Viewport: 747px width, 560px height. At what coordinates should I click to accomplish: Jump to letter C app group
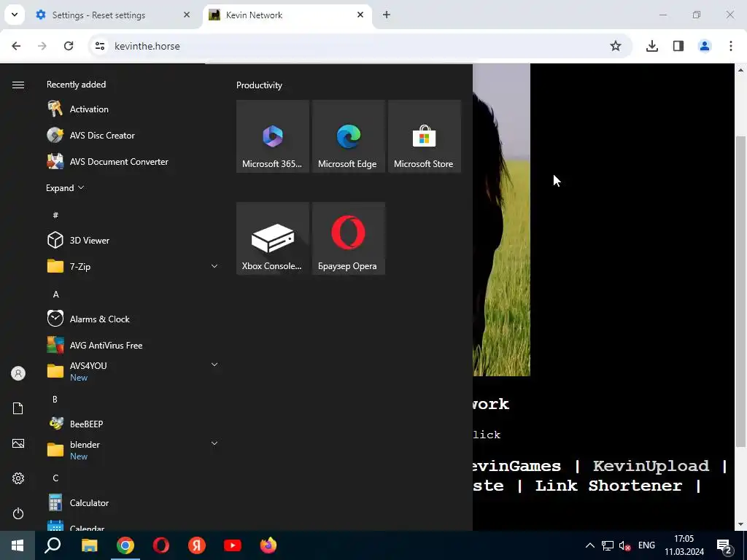pos(55,478)
